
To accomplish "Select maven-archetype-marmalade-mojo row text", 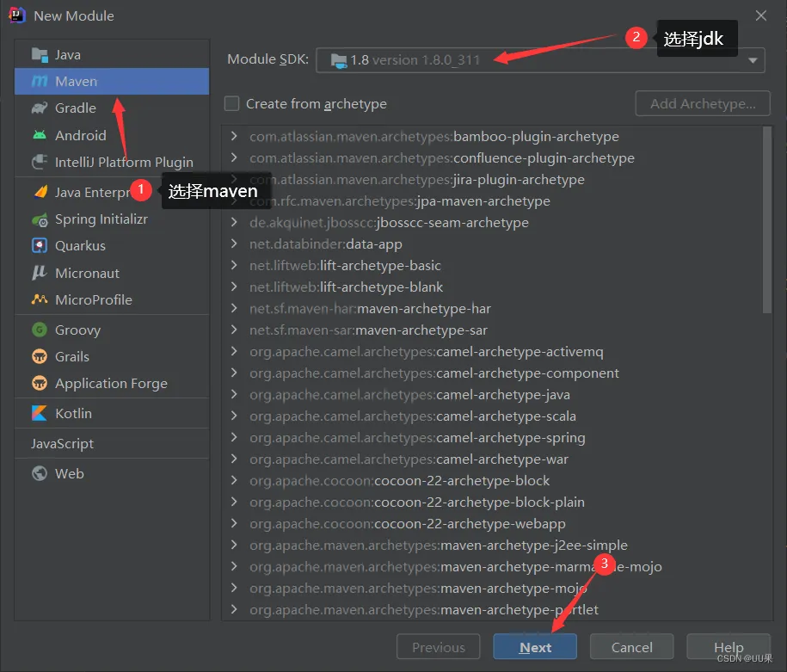I will 456,566.
